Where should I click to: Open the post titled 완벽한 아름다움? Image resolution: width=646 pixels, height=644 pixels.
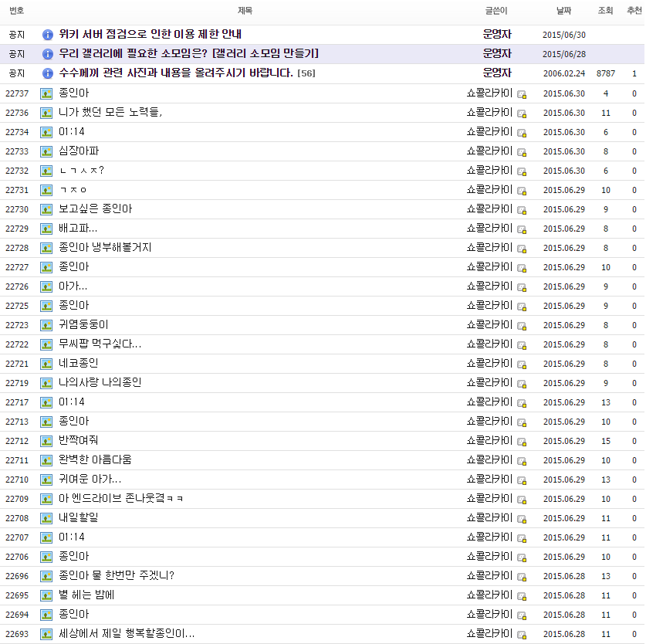click(x=95, y=459)
